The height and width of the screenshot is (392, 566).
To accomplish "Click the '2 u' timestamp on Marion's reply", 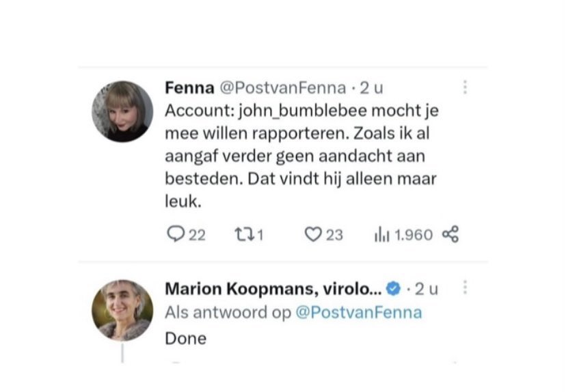I will pyautogui.click(x=427, y=290).
